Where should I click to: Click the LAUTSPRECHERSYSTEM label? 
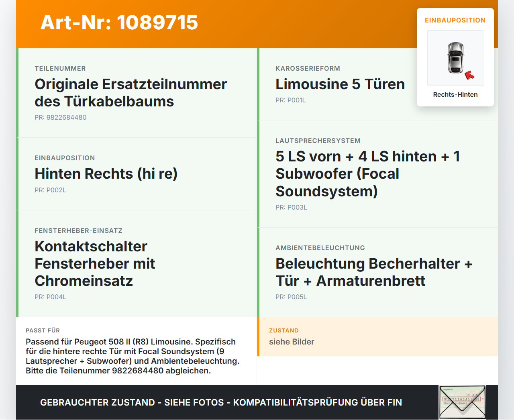318,141
